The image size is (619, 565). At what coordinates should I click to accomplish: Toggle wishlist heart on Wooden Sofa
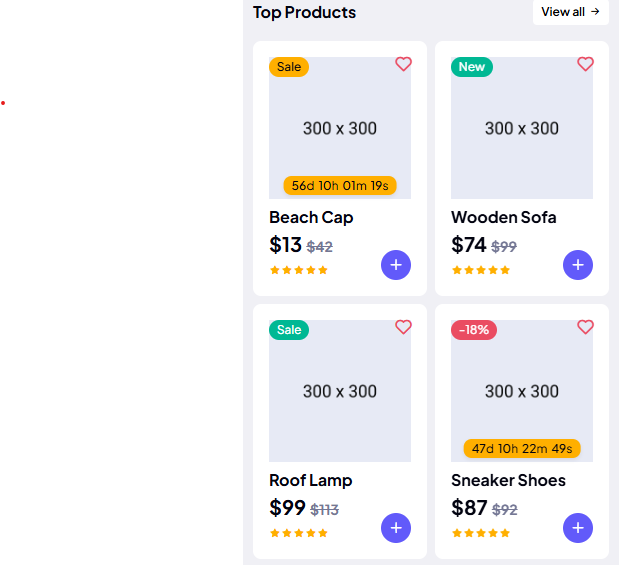(x=585, y=64)
